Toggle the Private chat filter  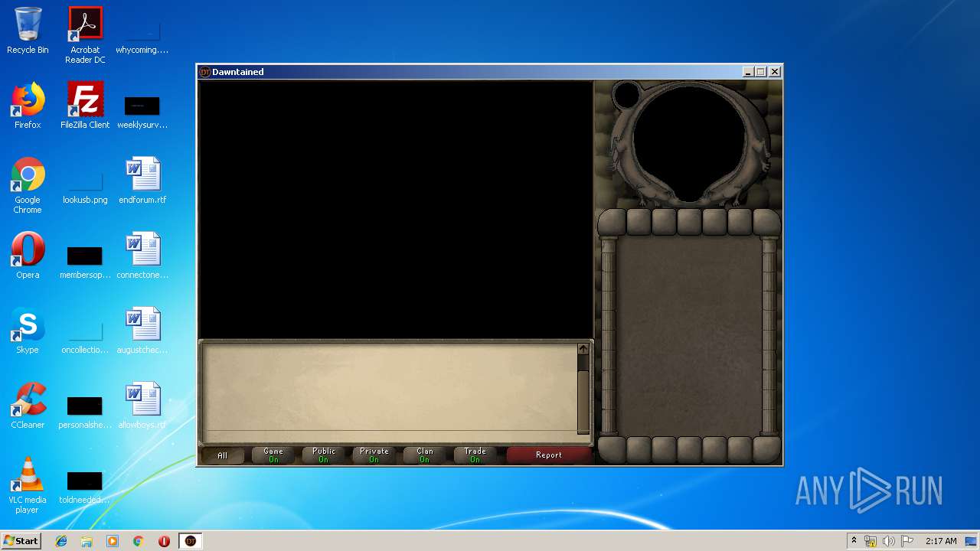pos(374,455)
